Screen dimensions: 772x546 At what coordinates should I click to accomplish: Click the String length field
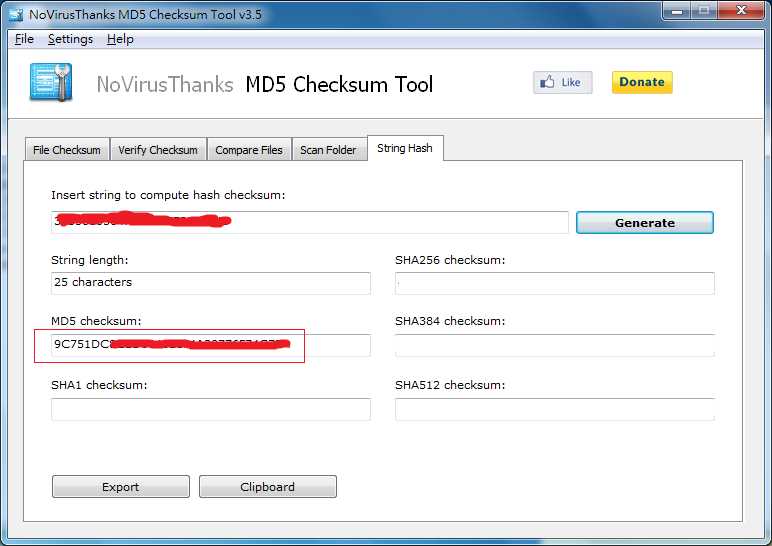coord(211,283)
